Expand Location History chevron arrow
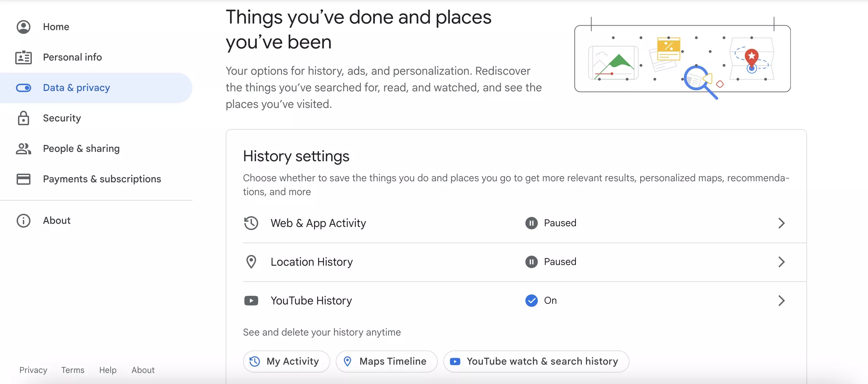Image resolution: width=868 pixels, height=384 pixels. pyautogui.click(x=781, y=262)
